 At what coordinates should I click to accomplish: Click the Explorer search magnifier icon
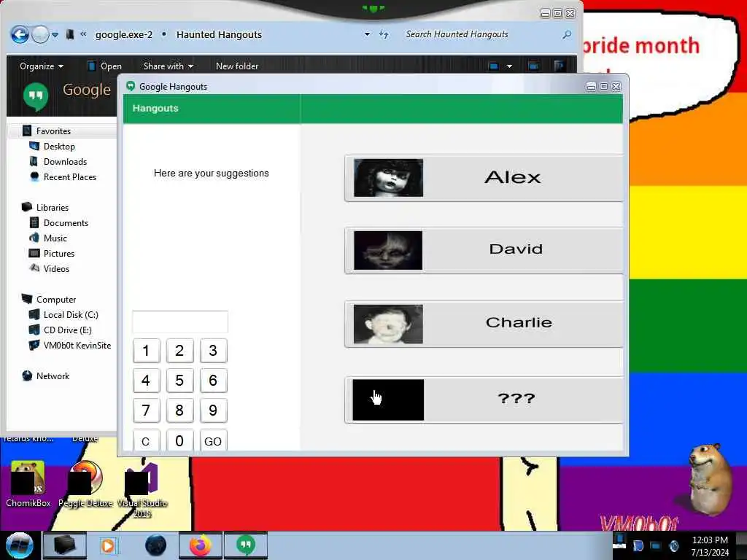[566, 34]
